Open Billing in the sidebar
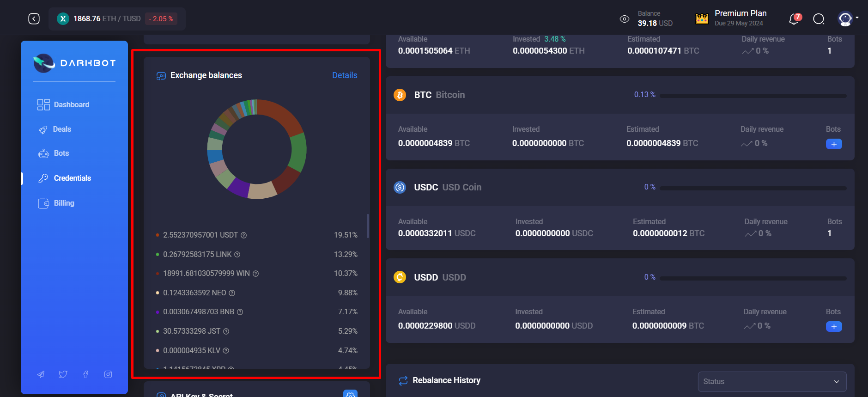The width and height of the screenshot is (868, 397). pos(56,203)
